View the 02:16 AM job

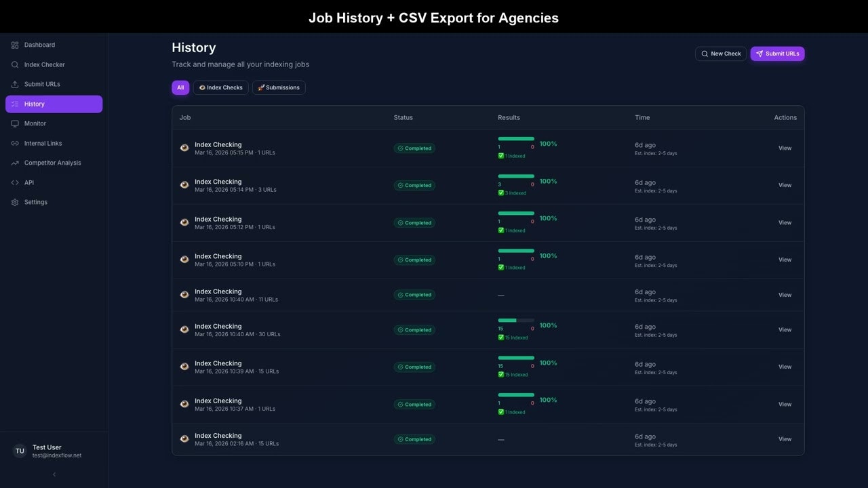pos(785,440)
